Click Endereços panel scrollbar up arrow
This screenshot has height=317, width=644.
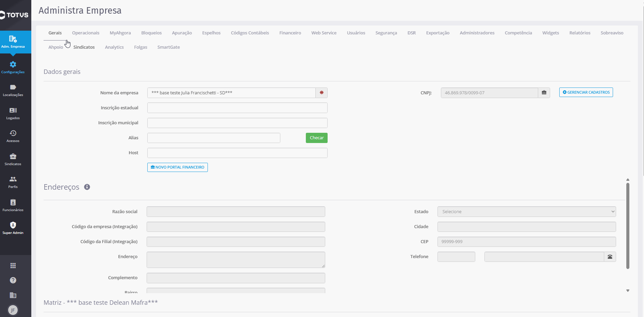pos(628,179)
